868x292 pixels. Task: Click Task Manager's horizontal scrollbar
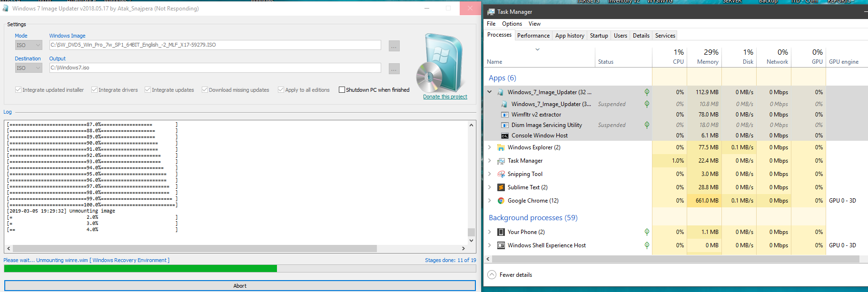tap(676, 259)
